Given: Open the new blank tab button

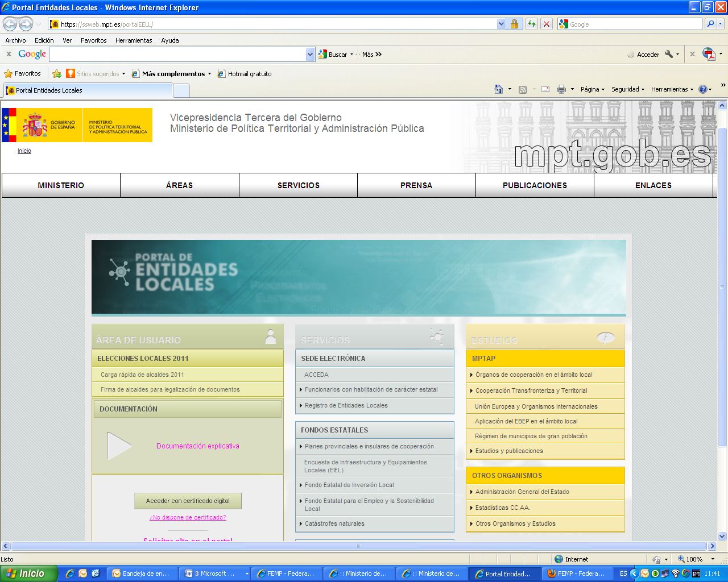Looking at the screenshot, I should pyautogui.click(x=181, y=90).
